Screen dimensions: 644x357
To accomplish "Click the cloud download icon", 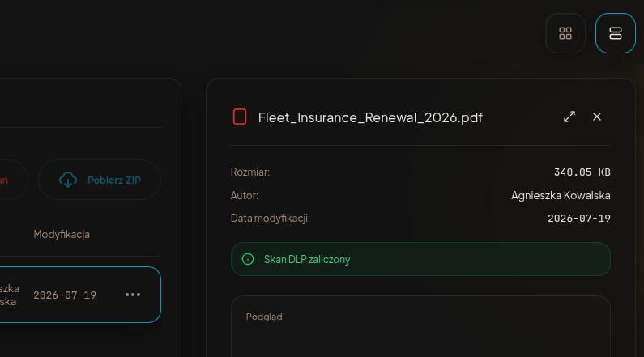I will (x=68, y=180).
